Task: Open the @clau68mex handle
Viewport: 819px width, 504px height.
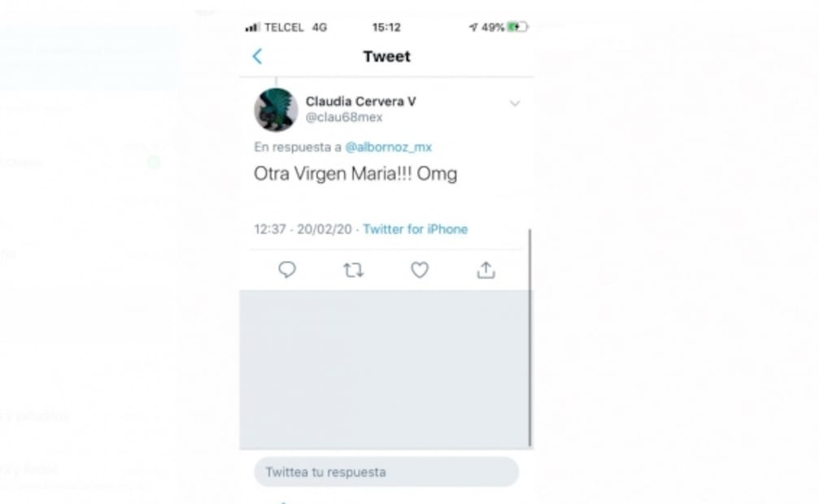Action: click(344, 118)
